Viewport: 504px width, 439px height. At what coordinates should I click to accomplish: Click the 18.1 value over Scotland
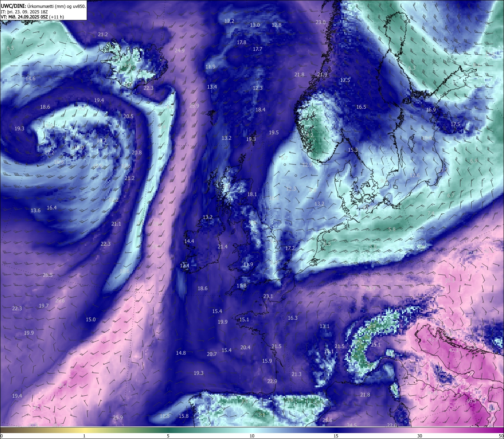[x=252, y=194]
